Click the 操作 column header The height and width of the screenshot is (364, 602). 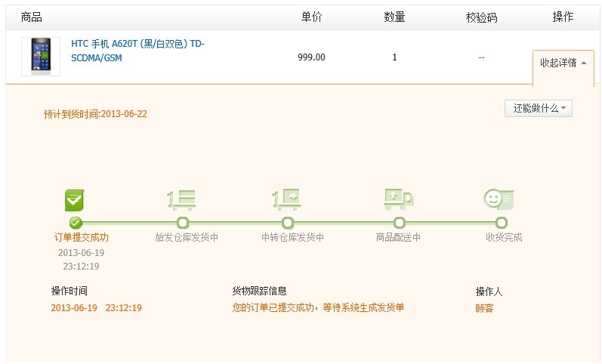tap(563, 17)
